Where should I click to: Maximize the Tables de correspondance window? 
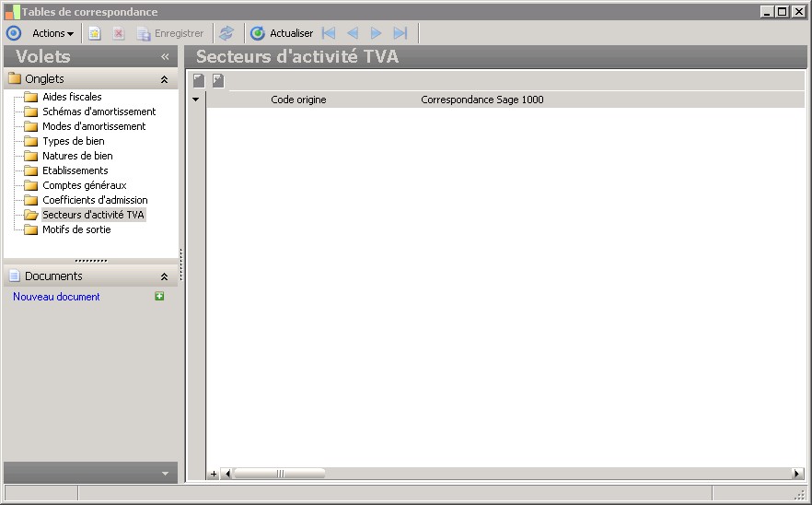tap(783, 11)
